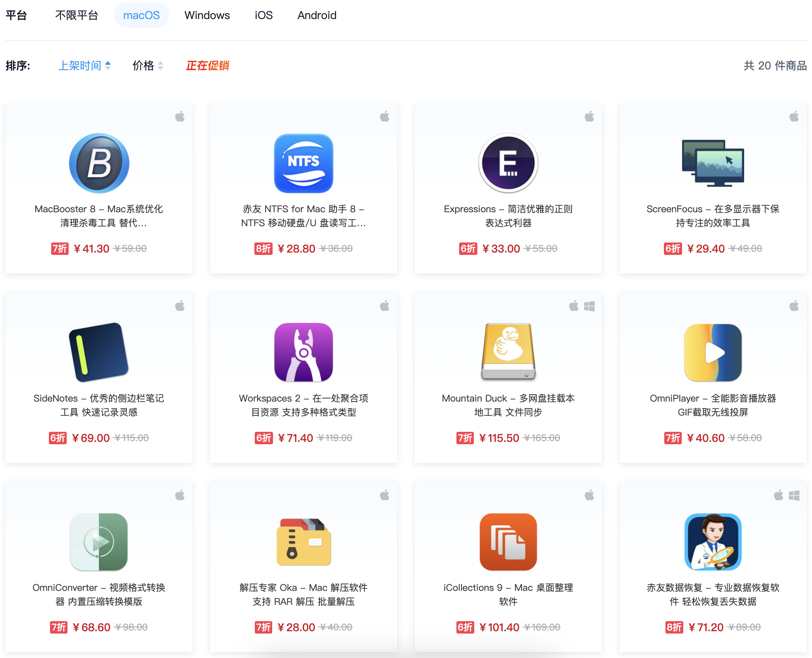The height and width of the screenshot is (658, 812).
Task: Switch to the Windows platform tab
Action: point(207,15)
